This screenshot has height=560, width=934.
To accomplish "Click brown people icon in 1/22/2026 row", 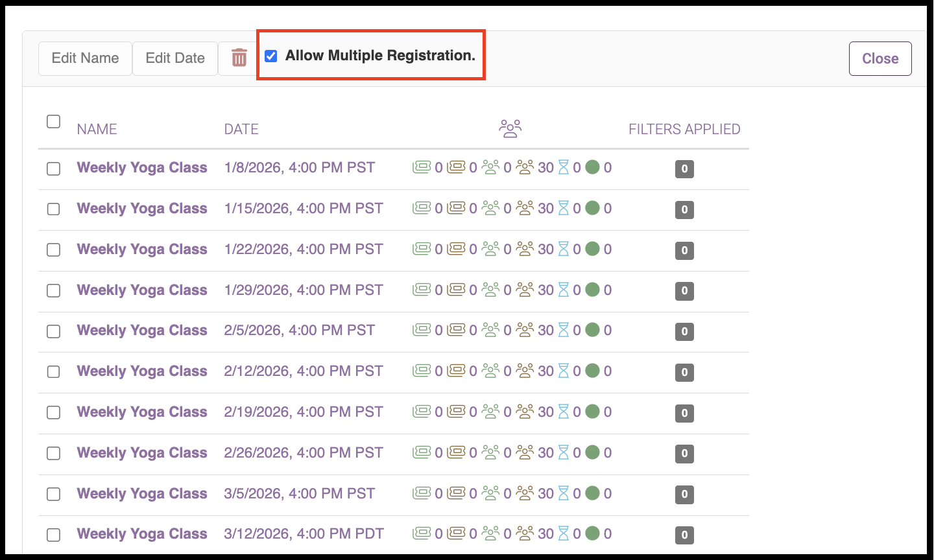I will click(x=525, y=250).
